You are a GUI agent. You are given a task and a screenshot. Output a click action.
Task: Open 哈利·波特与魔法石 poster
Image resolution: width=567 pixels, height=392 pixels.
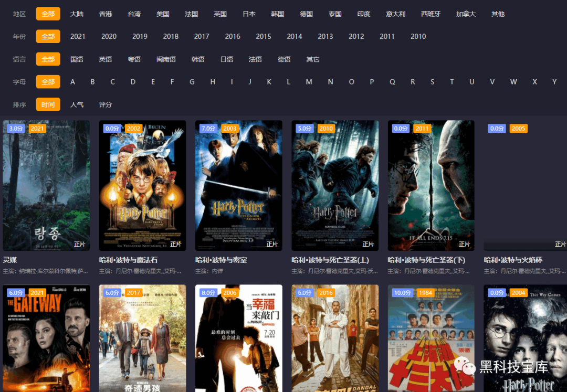(142, 186)
